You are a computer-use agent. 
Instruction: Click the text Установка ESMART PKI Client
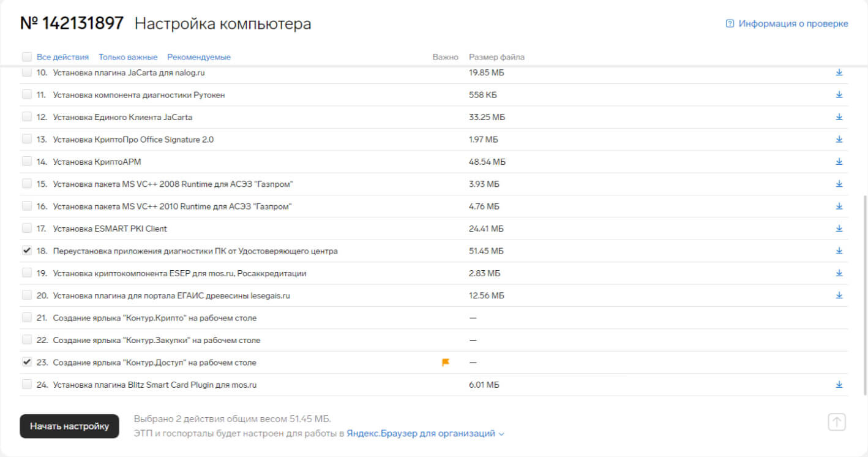pyautogui.click(x=110, y=228)
